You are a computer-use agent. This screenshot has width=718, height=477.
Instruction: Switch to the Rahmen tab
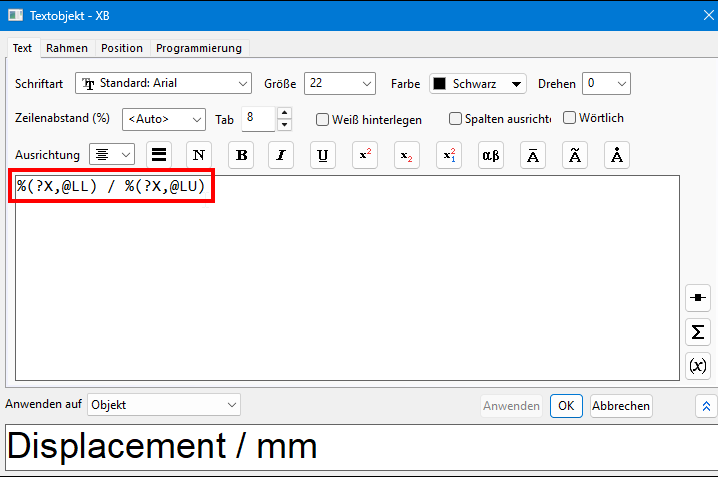(x=67, y=48)
